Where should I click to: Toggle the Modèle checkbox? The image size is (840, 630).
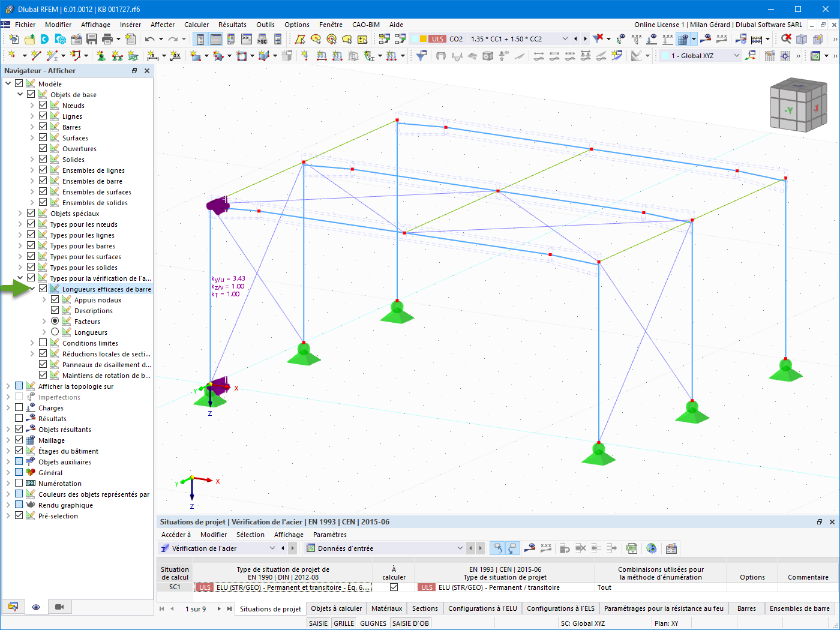(x=19, y=83)
